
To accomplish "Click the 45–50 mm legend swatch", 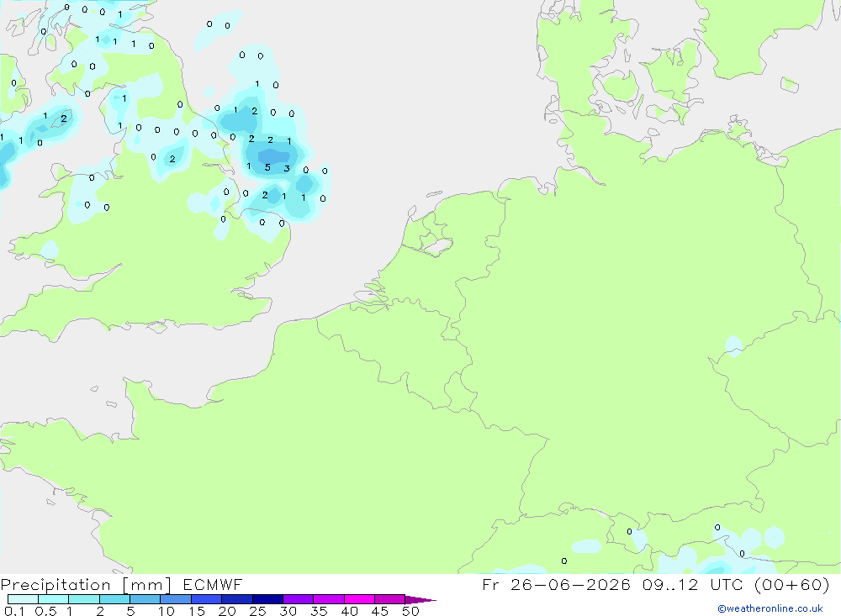I will point(390,599).
